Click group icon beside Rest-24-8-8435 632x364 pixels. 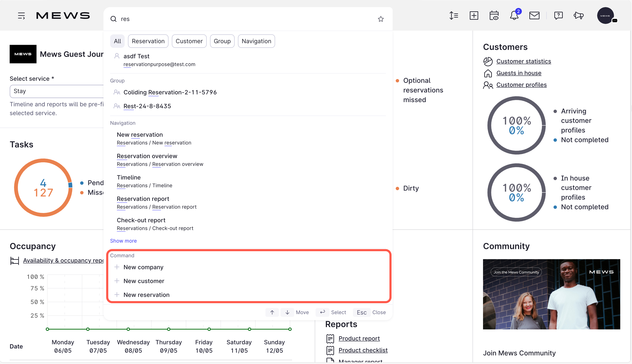click(117, 106)
